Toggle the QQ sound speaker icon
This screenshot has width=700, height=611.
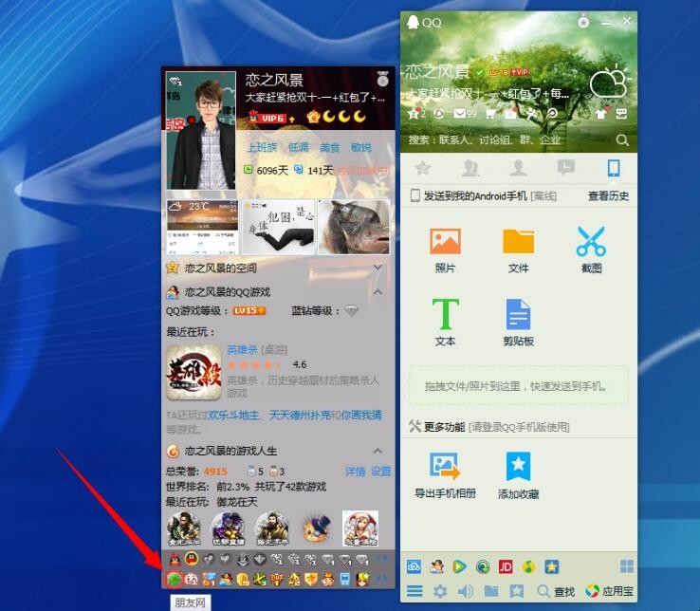click(466, 591)
